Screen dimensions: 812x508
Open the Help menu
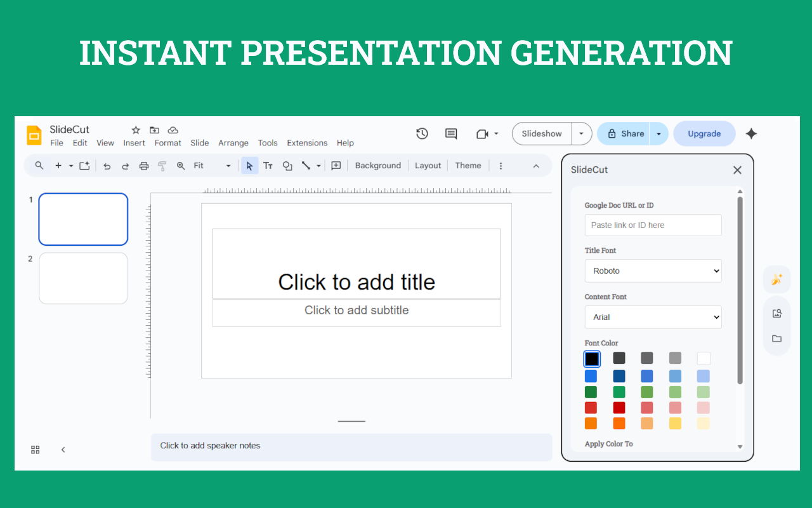[345, 143]
